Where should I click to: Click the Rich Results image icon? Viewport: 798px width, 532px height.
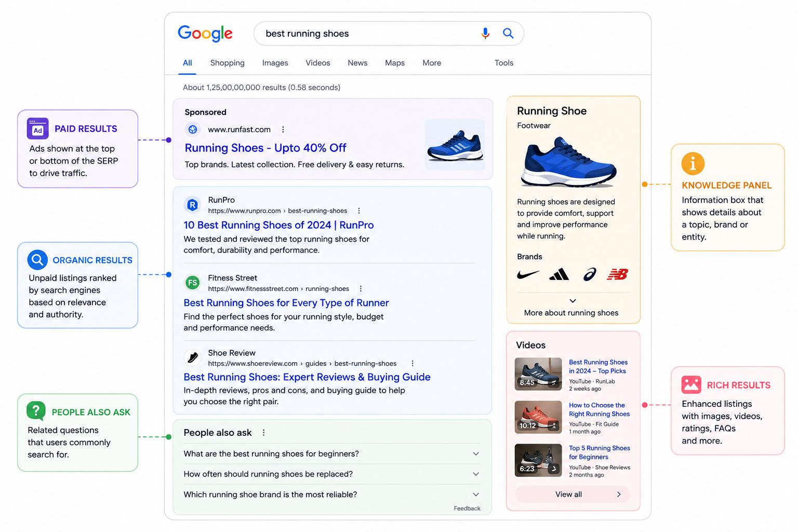pos(691,384)
